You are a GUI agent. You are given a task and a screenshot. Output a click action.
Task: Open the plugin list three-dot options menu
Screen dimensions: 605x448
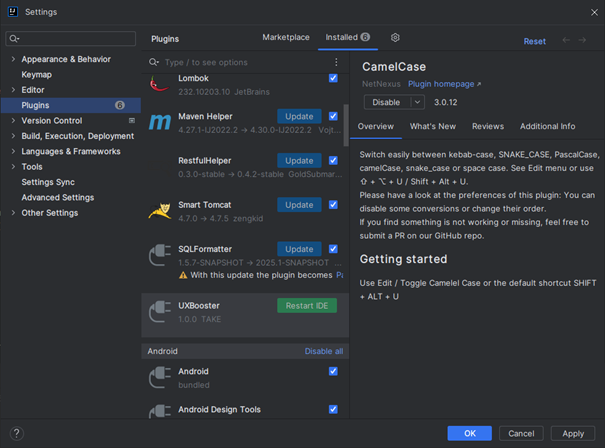[x=336, y=62]
